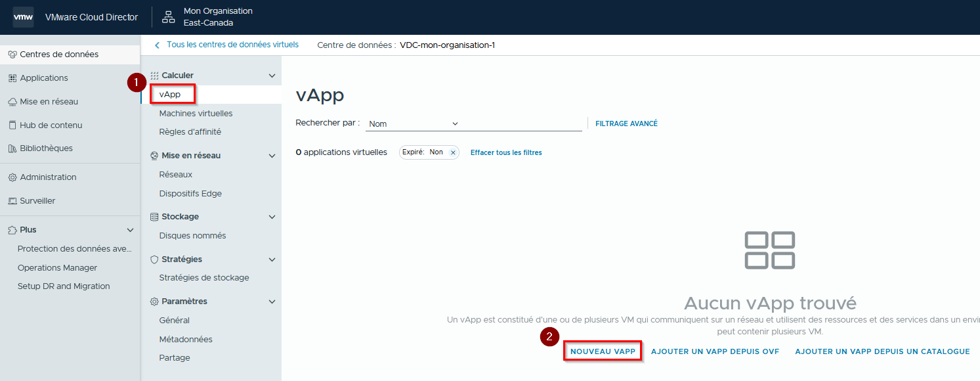
Task: Click the Centres de données cloud icon
Action: [x=12, y=55]
